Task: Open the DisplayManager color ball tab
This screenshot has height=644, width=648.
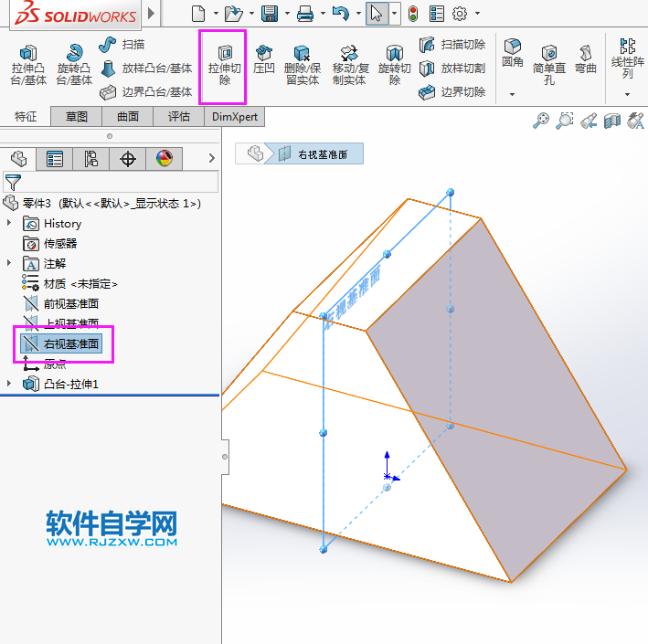Action: pyautogui.click(x=165, y=159)
